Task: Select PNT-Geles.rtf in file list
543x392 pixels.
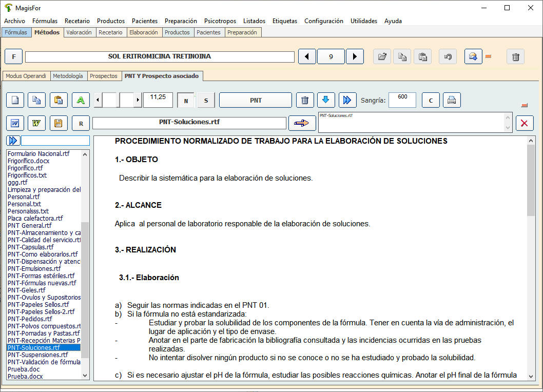Action: pos(44,290)
